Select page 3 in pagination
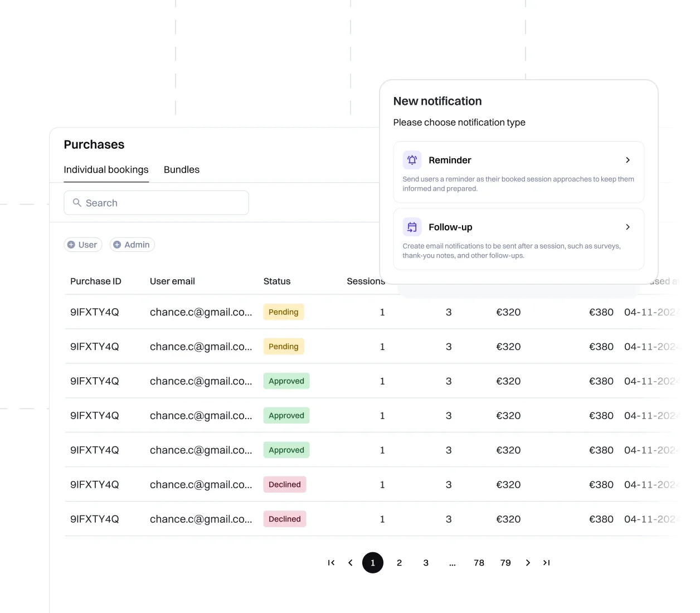Screen dimensions: 700x613 (x=426, y=563)
